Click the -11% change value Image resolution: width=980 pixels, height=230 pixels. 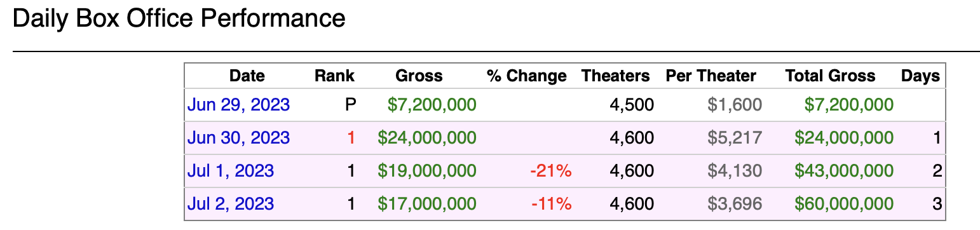tap(550, 203)
